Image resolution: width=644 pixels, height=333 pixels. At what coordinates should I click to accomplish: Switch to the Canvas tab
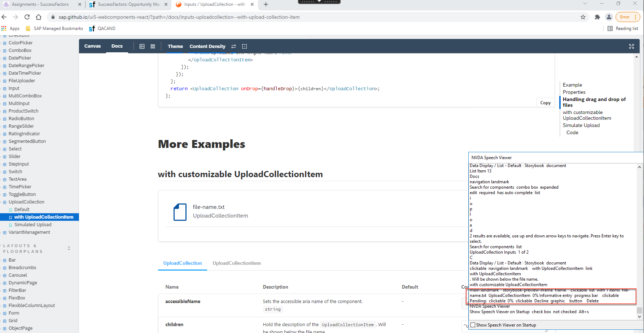tap(92, 46)
